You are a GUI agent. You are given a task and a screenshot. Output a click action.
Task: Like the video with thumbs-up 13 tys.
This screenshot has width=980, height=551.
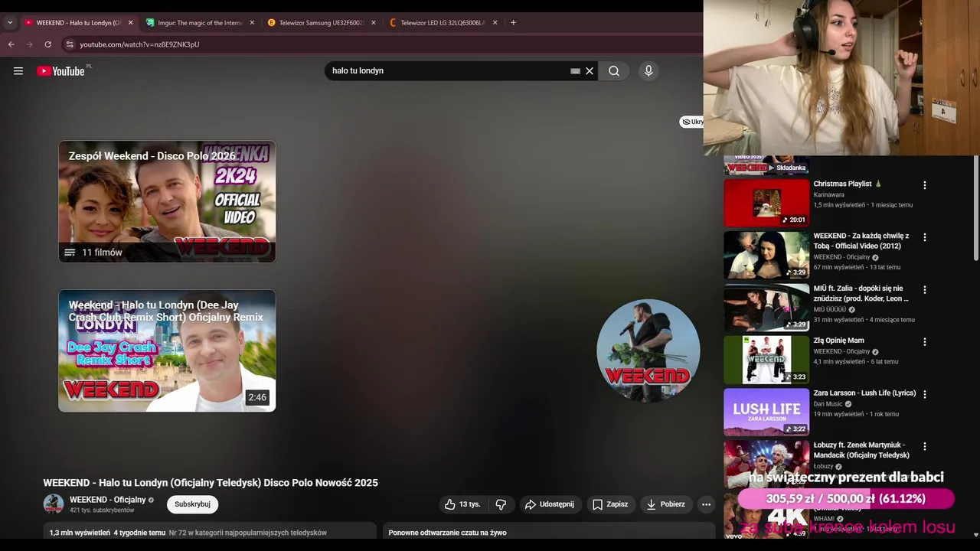tap(462, 504)
